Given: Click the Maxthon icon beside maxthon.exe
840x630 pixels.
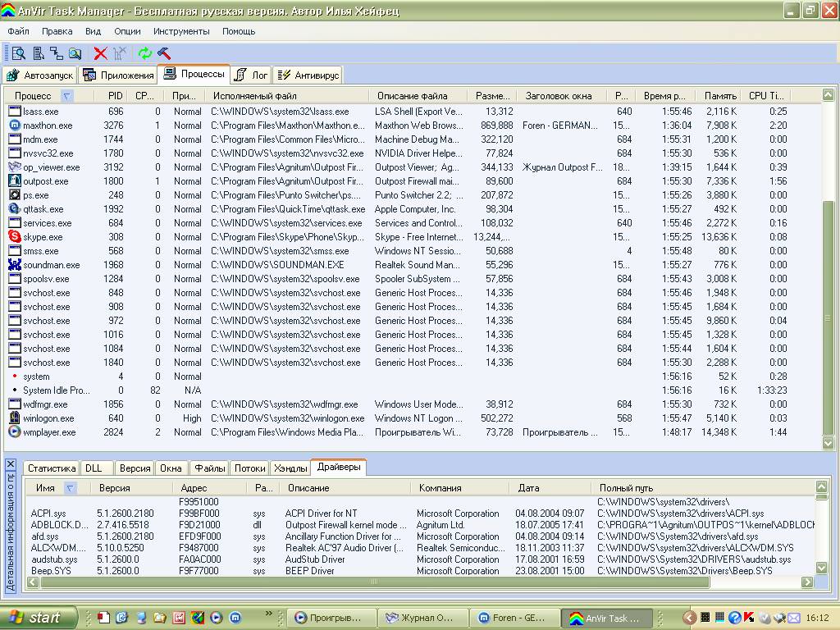Looking at the screenshot, I should [15, 125].
